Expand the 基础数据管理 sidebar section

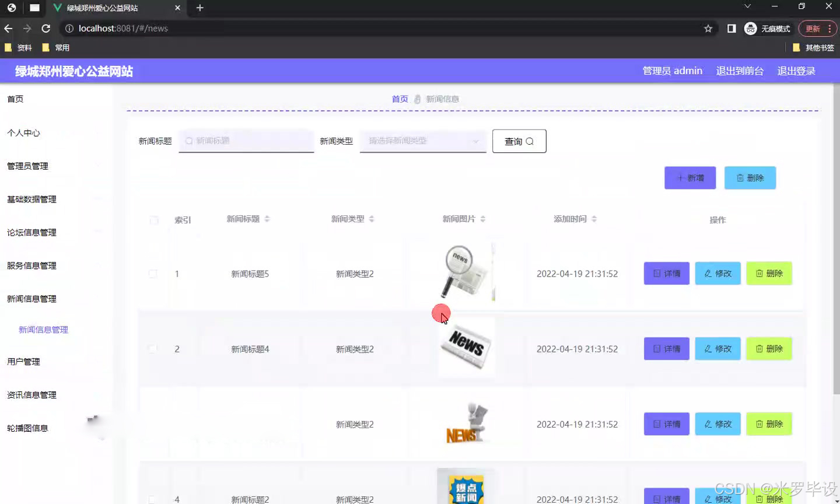pyautogui.click(x=32, y=199)
